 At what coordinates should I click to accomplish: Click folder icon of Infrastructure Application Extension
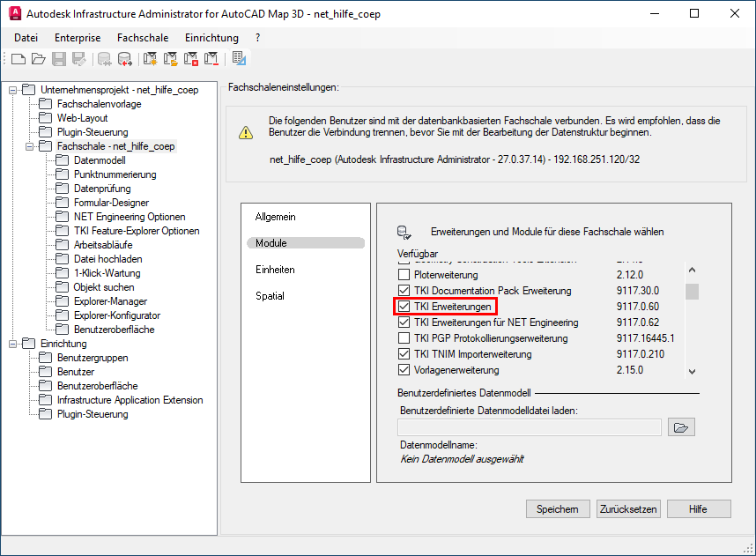click(x=45, y=400)
